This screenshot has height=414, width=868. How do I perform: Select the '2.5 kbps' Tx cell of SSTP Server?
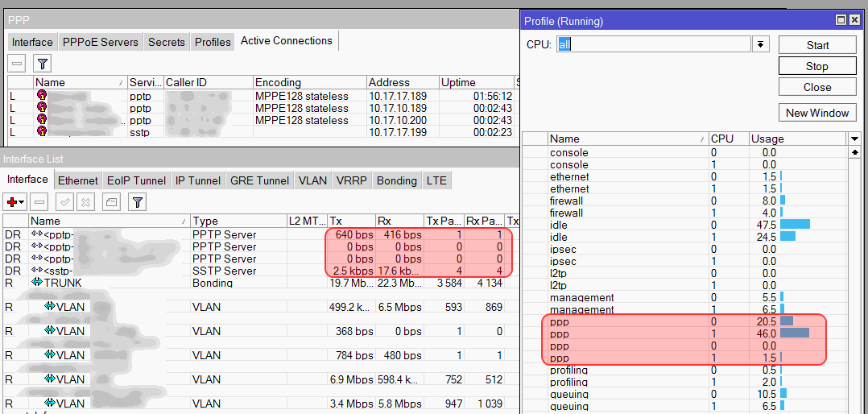click(x=352, y=271)
